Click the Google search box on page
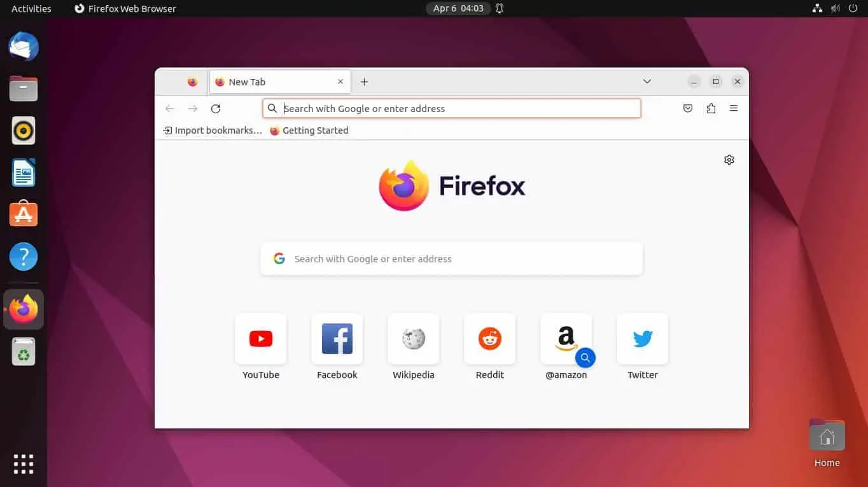868x487 pixels. tap(452, 259)
